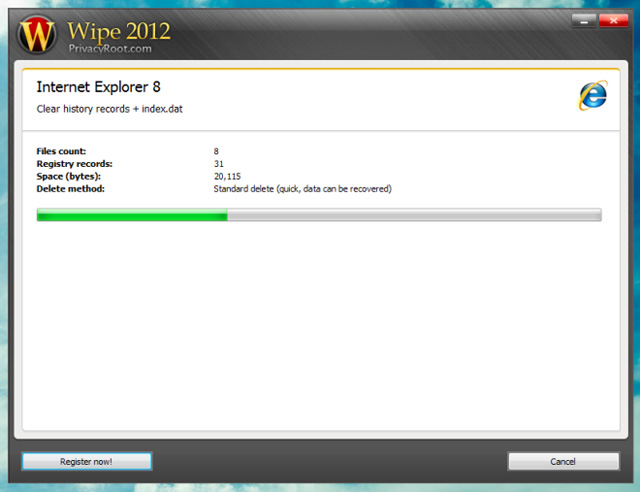This screenshot has height=492, width=640.
Task: Click 'Standard delete (quick, data can be recovered)'
Action: point(302,189)
